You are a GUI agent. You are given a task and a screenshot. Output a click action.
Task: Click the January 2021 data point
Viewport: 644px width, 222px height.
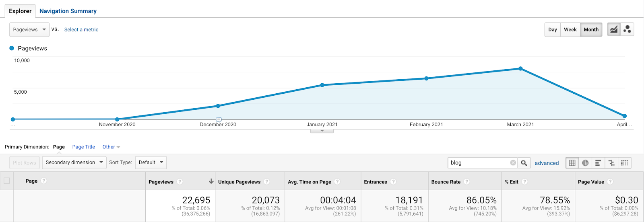click(x=322, y=85)
